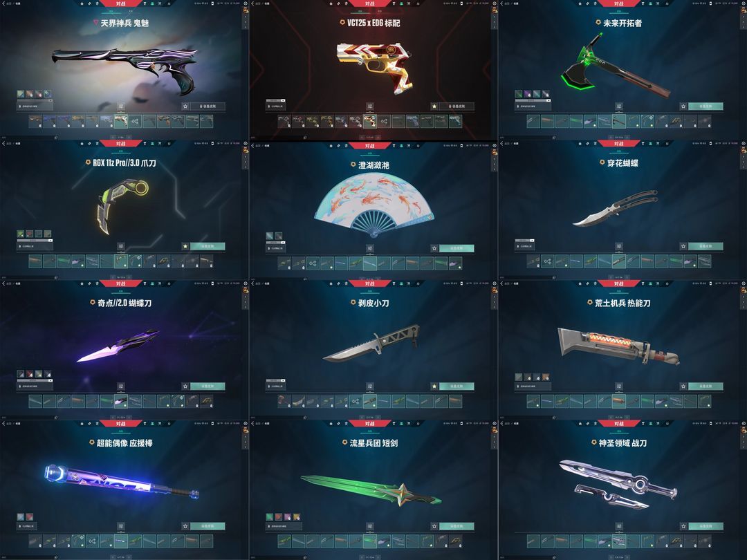Switch to 对战 tab above 神圣领域 战刀
This screenshot has height=560, width=747.
[x=618, y=423]
